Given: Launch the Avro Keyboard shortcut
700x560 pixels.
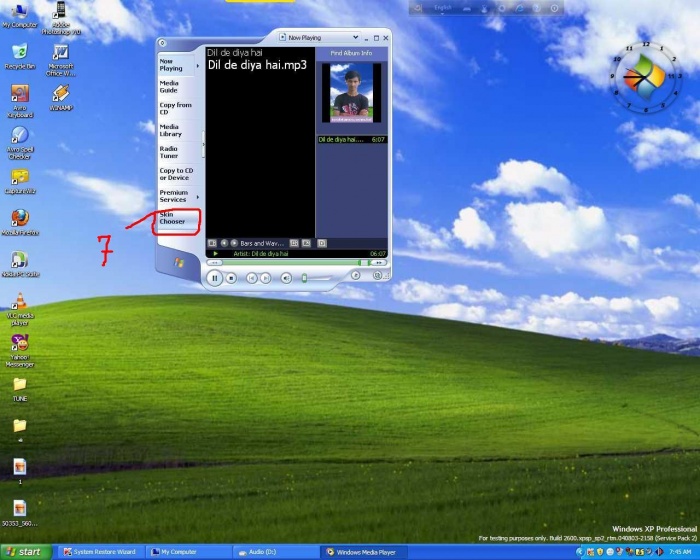Looking at the screenshot, I should point(20,101).
